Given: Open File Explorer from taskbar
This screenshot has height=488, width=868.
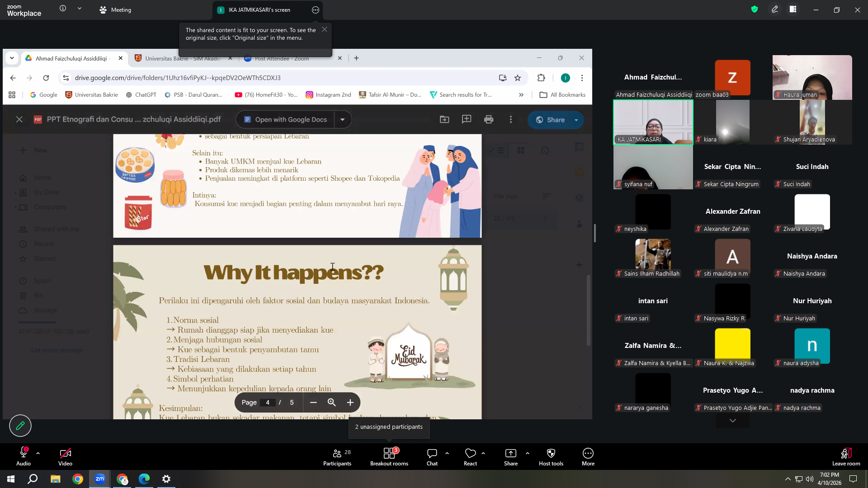Looking at the screenshot, I should (55, 479).
